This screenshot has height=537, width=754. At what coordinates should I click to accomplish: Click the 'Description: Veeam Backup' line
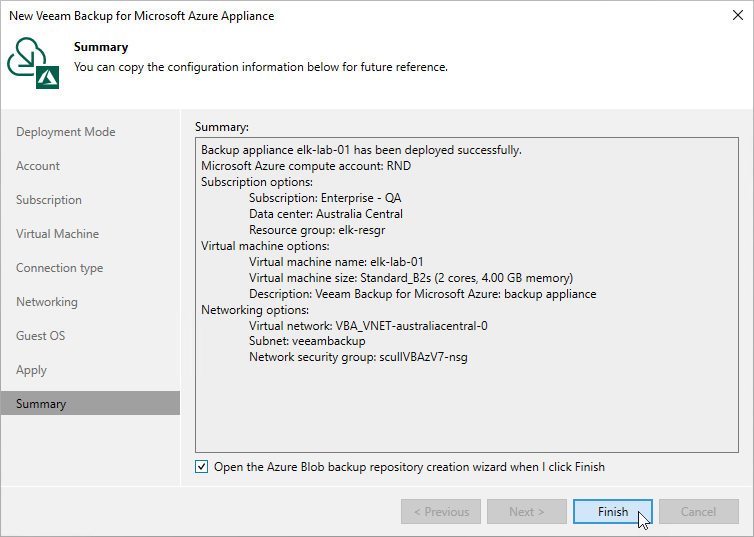(422, 294)
